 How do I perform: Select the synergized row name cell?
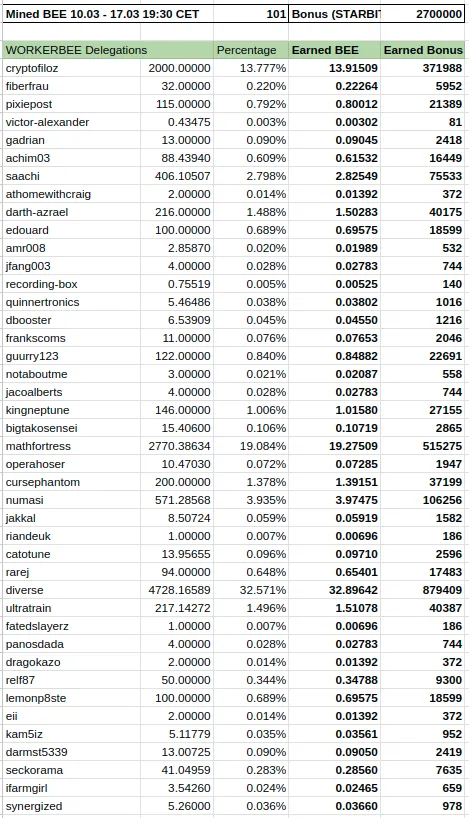[x=71, y=806]
